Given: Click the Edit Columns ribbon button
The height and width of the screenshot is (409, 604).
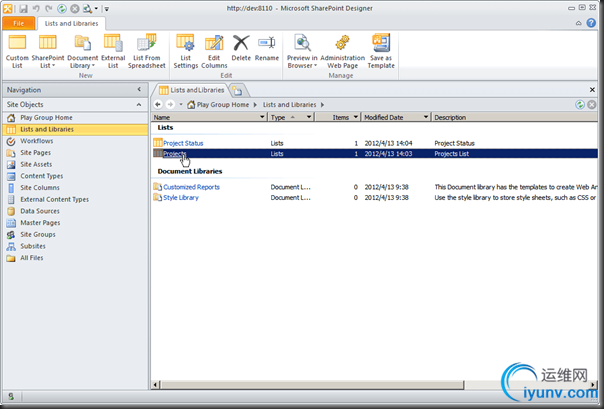Looking at the screenshot, I should click(214, 51).
